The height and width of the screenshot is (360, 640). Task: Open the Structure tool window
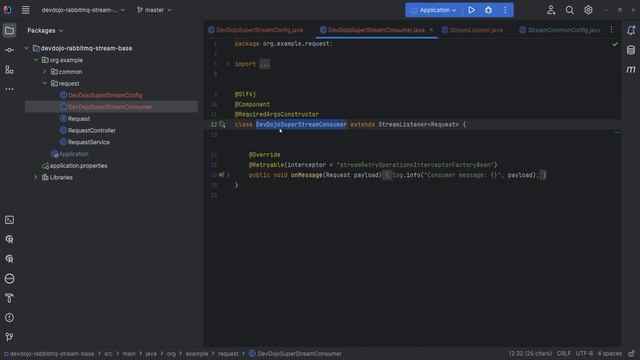[9, 70]
